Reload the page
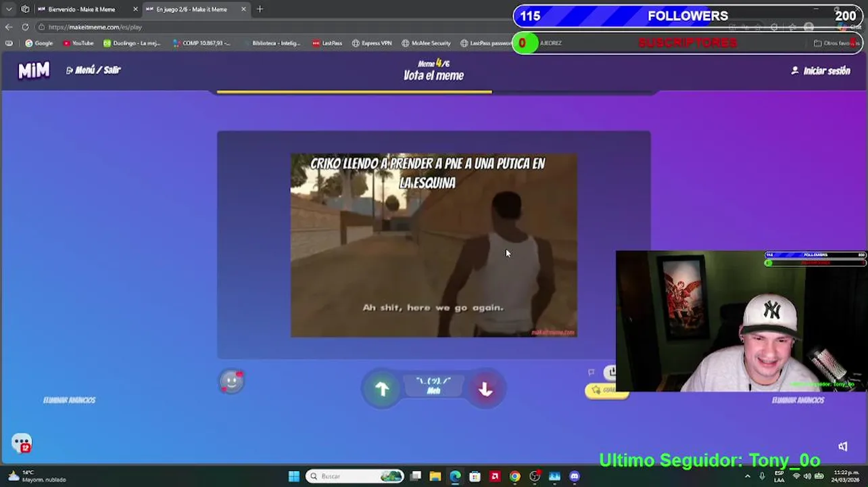The image size is (868, 487). [25, 27]
